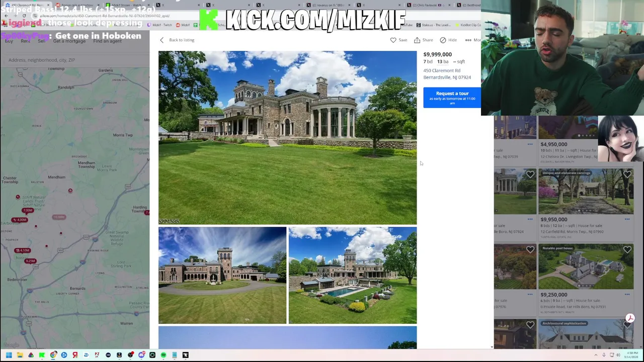Open the More options three-dot menu
Viewport: 644px width, 362px height.
468,40
